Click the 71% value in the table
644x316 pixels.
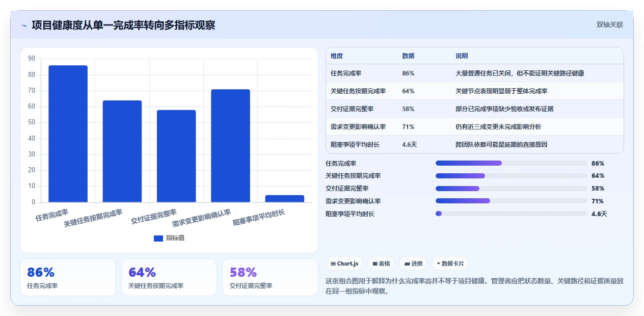[408, 127]
